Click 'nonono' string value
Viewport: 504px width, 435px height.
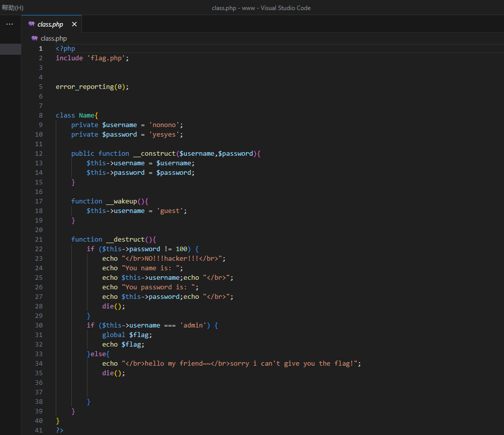tap(164, 125)
